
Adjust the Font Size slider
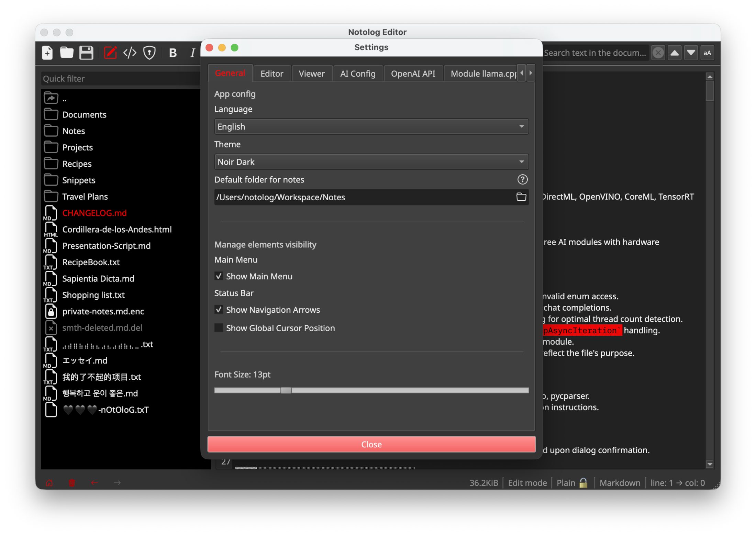point(286,390)
